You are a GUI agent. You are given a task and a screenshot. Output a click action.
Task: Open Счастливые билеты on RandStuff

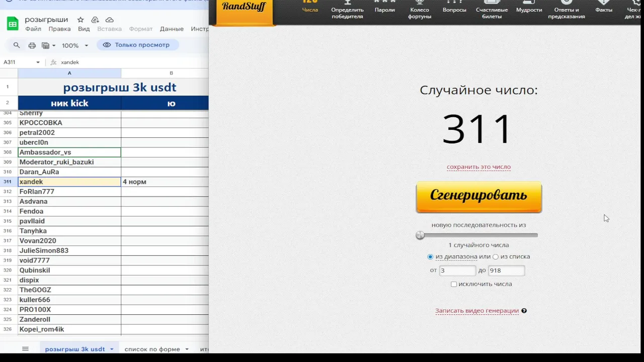(492, 10)
